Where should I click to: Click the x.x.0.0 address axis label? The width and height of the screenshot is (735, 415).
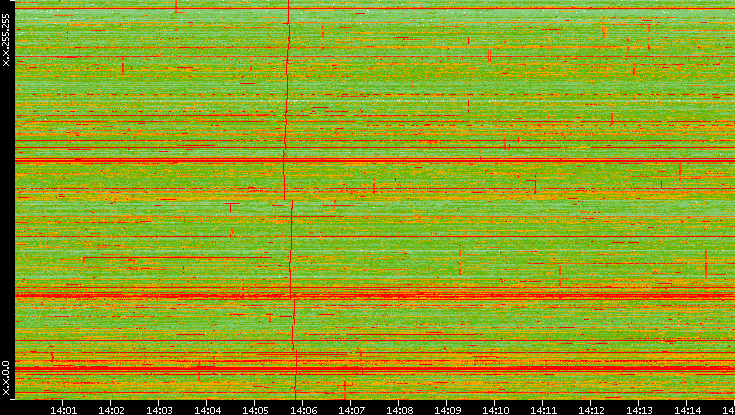[6, 378]
